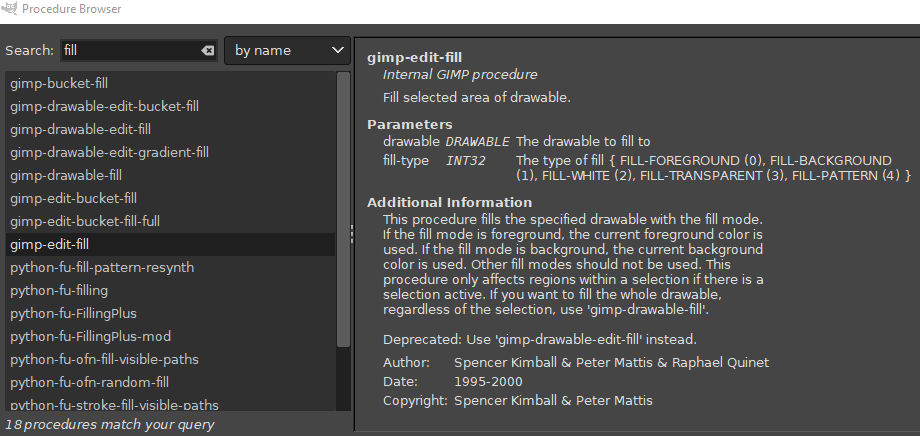Select python-fu-FillingPlus-mod entry
The height and width of the screenshot is (436, 920).
88,336
